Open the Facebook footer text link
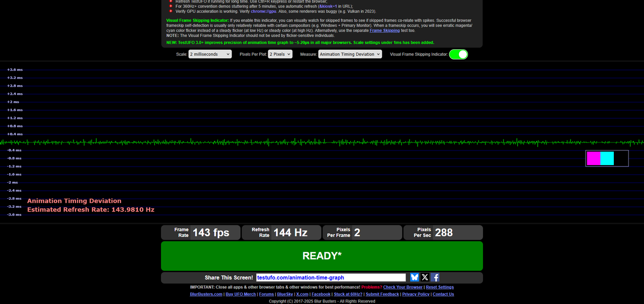This screenshot has height=304, width=644. click(321, 294)
